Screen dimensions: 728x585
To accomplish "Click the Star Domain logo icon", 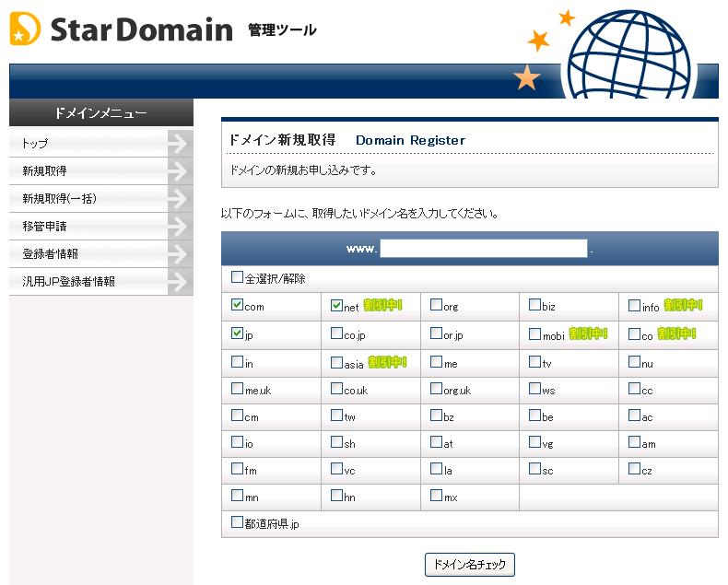I will point(25,29).
